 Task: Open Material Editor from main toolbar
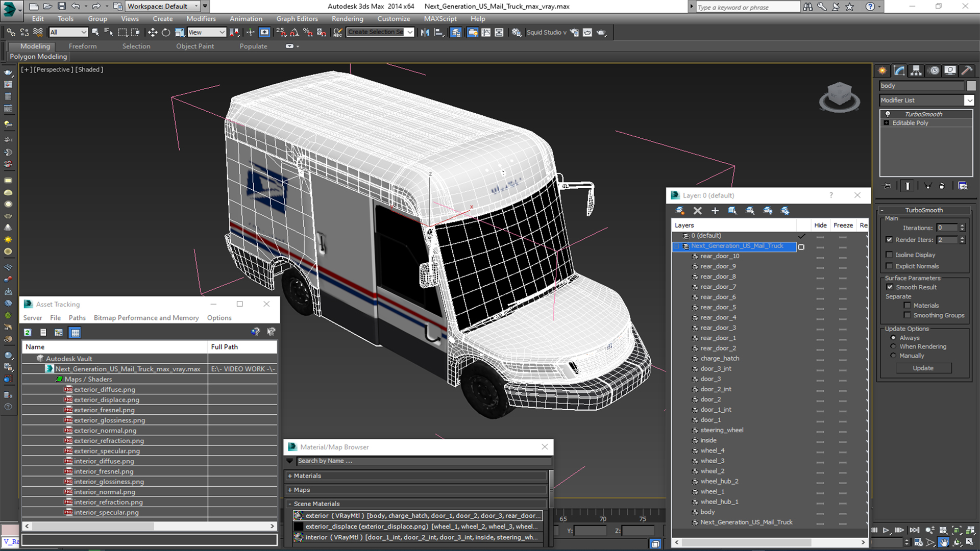(517, 32)
